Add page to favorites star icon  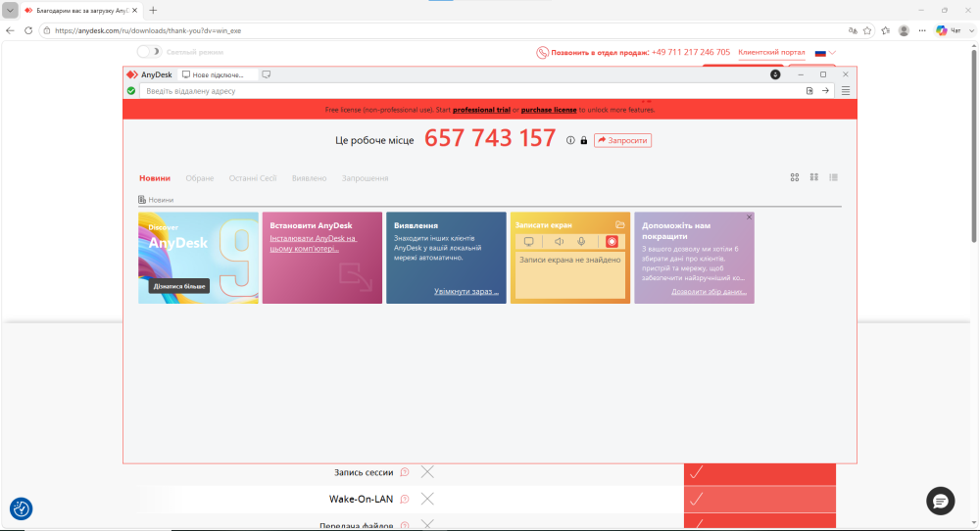867,30
